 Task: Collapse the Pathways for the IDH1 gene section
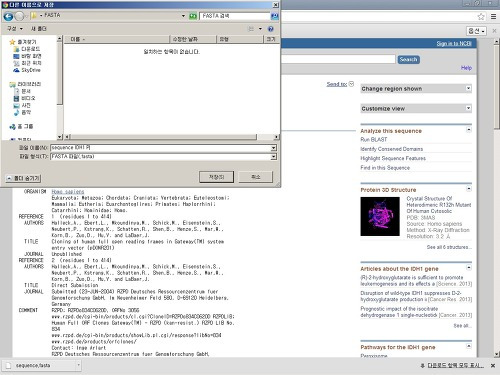point(469,346)
